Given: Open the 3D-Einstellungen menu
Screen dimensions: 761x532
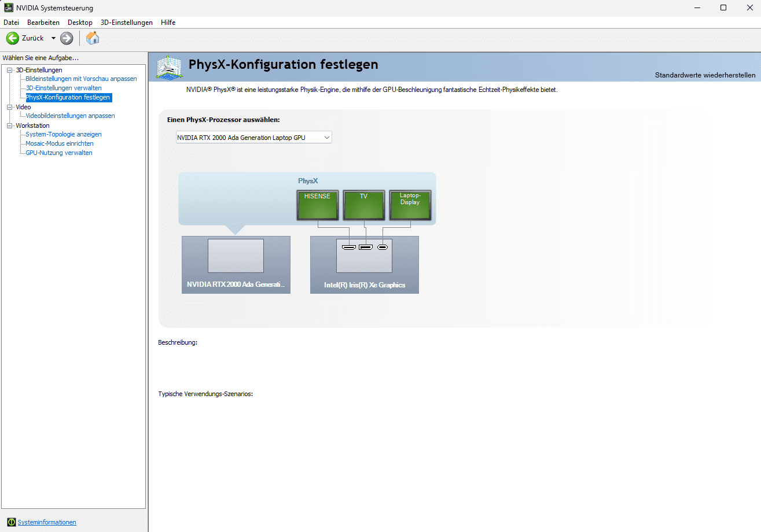Looking at the screenshot, I should [x=127, y=23].
